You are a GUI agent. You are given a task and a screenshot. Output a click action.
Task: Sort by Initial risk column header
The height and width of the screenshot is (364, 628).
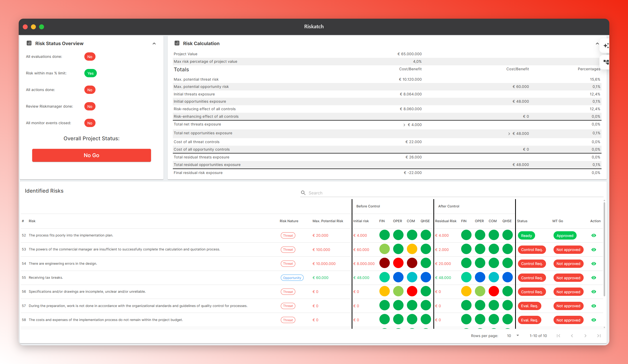(x=361, y=221)
